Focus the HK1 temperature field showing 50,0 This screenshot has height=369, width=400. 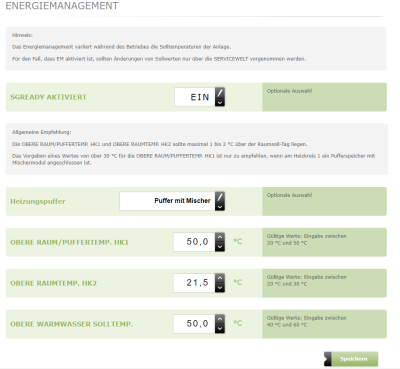pos(194,242)
